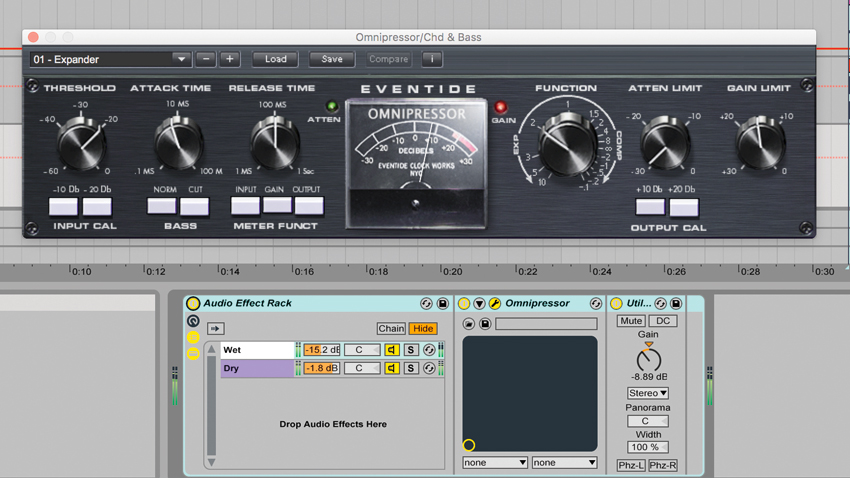Image resolution: width=850 pixels, height=478 pixels.
Task: Click the Audio Effect Rack save preset icon
Action: click(443, 303)
